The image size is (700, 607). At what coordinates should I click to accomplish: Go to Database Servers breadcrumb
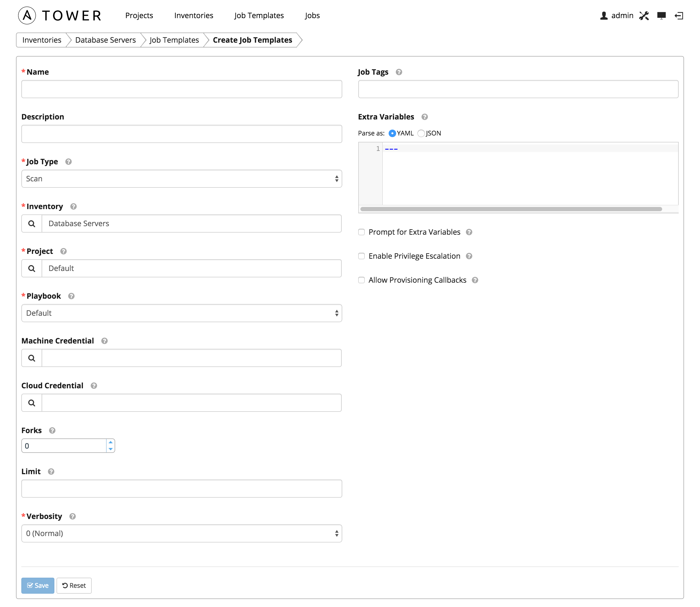pyautogui.click(x=105, y=40)
